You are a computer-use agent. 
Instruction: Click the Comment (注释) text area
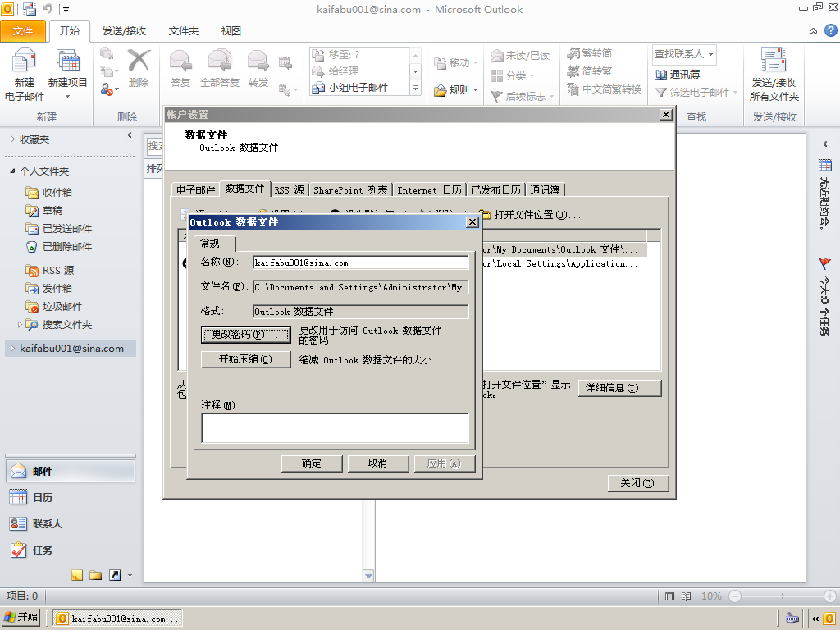pyautogui.click(x=335, y=428)
